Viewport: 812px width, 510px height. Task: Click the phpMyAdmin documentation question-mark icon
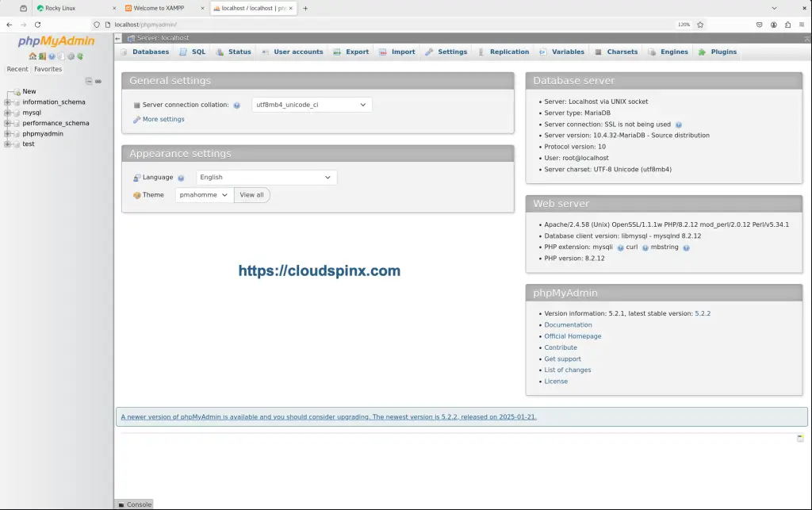click(x=51, y=56)
